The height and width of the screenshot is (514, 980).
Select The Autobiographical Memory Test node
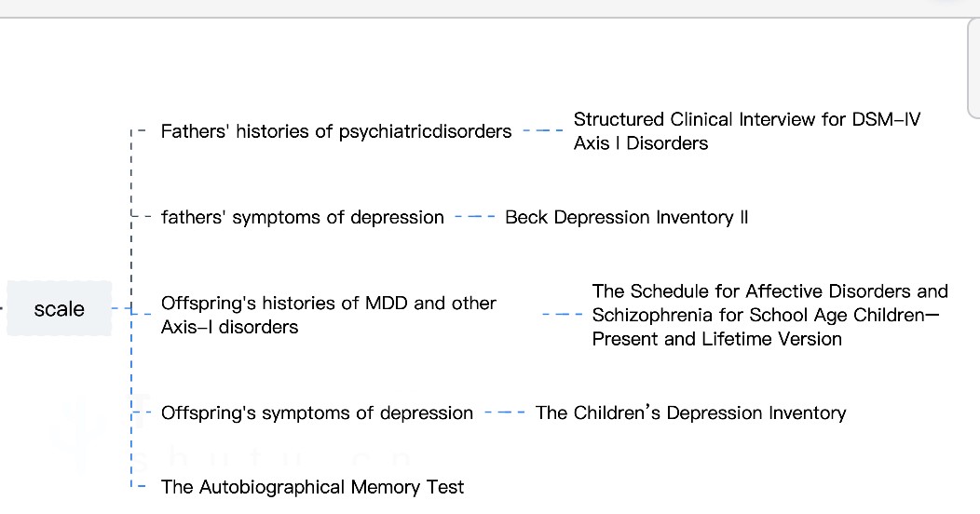click(x=312, y=486)
